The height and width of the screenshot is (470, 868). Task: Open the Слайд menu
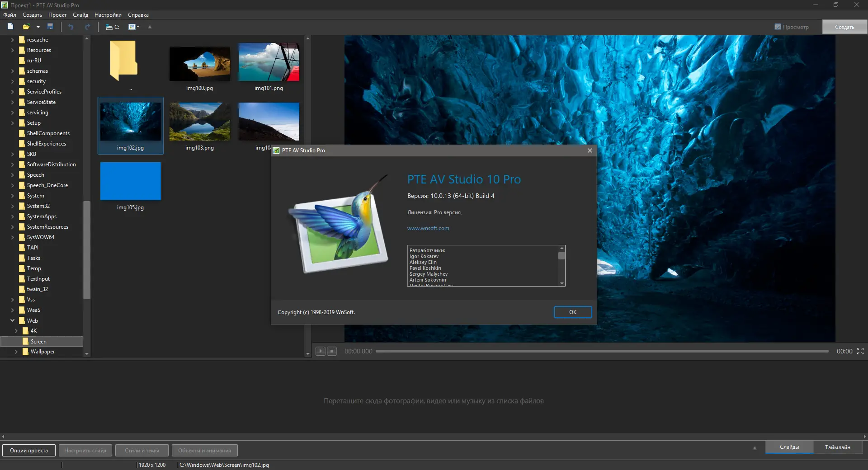click(80, 15)
